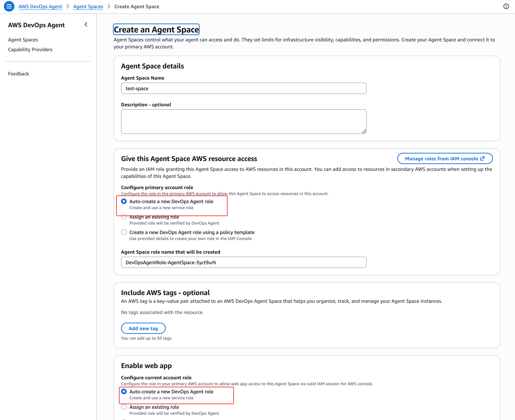Go to Agent Spaces breadcrumb link
The image size is (515, 420).
point(88,6)
